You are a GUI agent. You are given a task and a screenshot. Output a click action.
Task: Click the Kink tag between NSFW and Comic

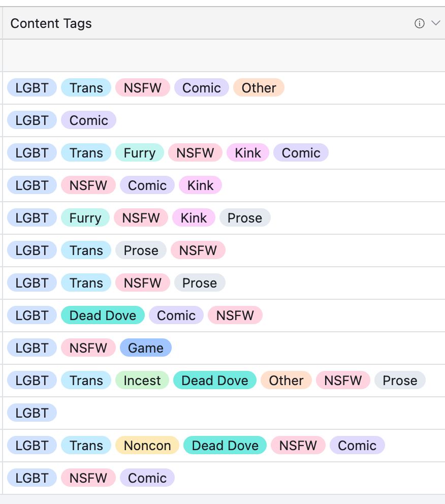tap(248, 153)
